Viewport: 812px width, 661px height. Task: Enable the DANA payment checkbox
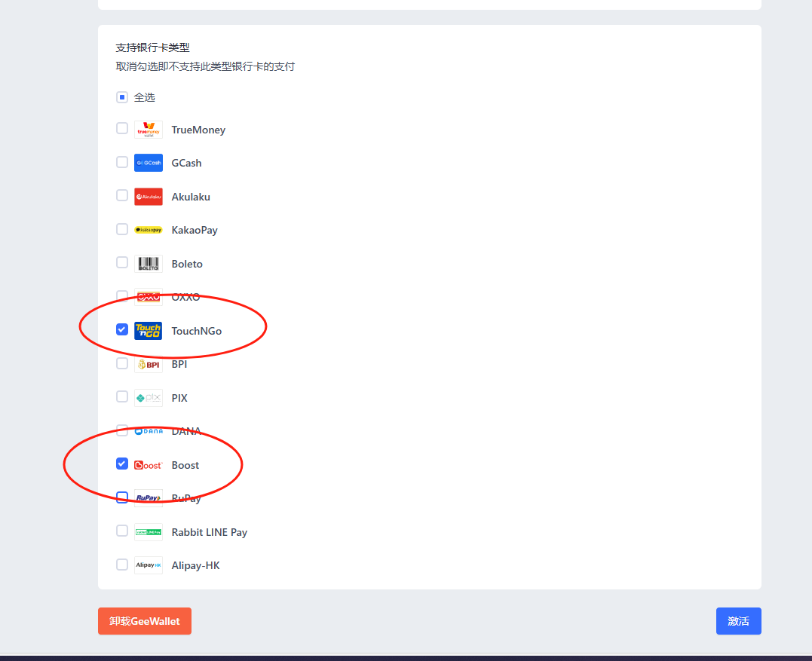click(121, 430)
